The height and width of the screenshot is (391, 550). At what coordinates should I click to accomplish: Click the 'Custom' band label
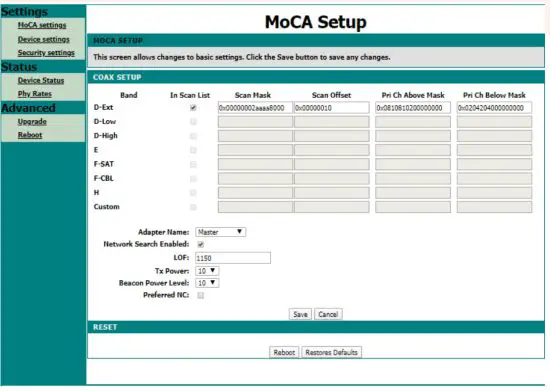point(107,207)
